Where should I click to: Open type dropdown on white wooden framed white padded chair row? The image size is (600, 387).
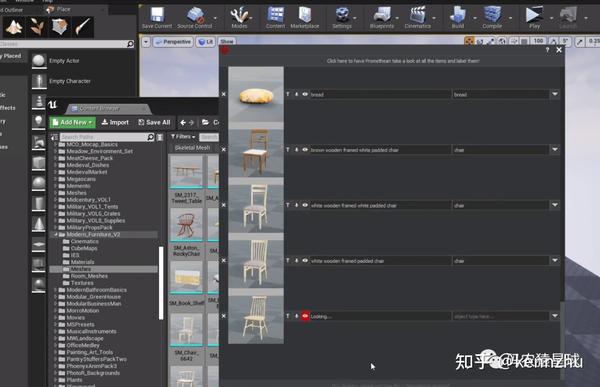[x=555, y=205]
